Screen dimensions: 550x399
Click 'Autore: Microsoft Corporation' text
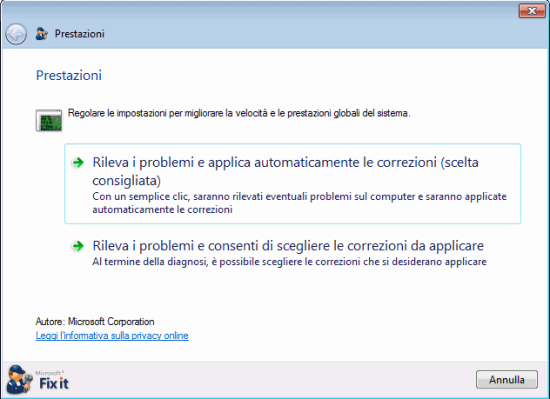(95, 322)
